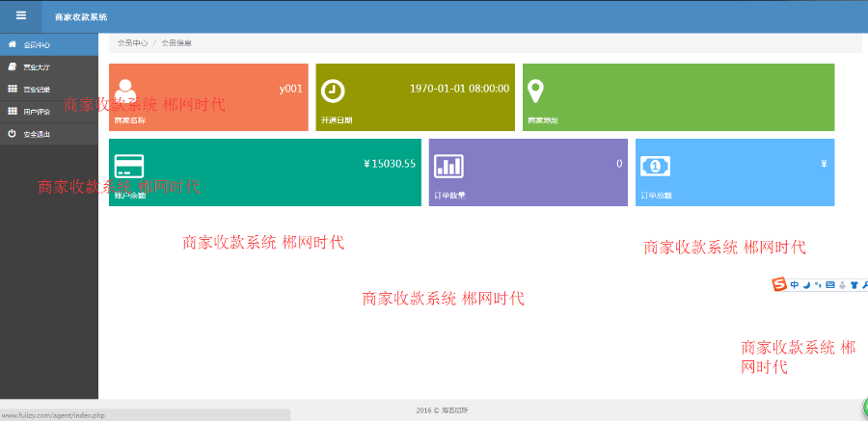Switch the input language via the 中 icon
Screen dimensions: 868x421
tap(795, 285)
